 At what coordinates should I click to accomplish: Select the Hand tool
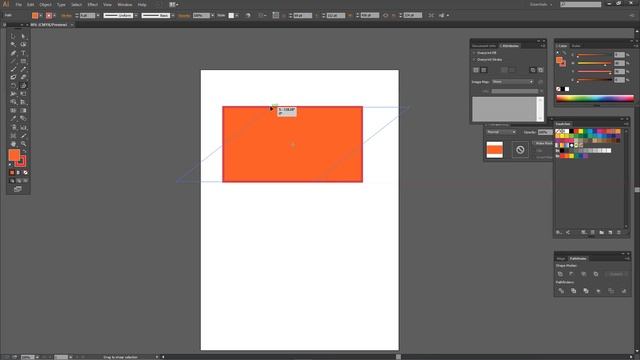[x=13, y=144]
